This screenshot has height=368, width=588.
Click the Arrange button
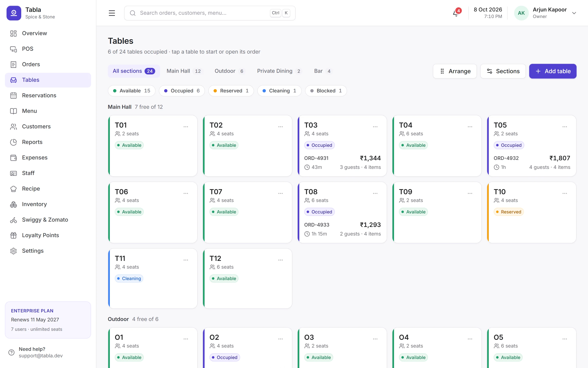coord(455,71)
